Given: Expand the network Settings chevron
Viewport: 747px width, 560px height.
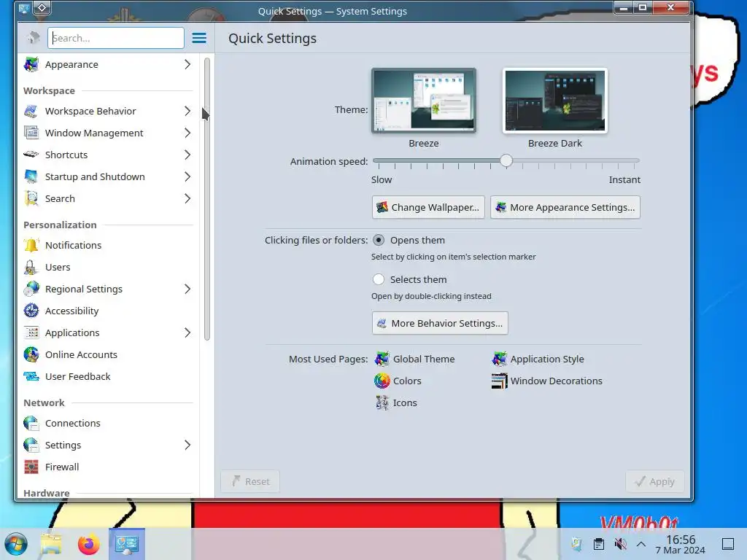Looking at the screenshot, I should 187,446.
